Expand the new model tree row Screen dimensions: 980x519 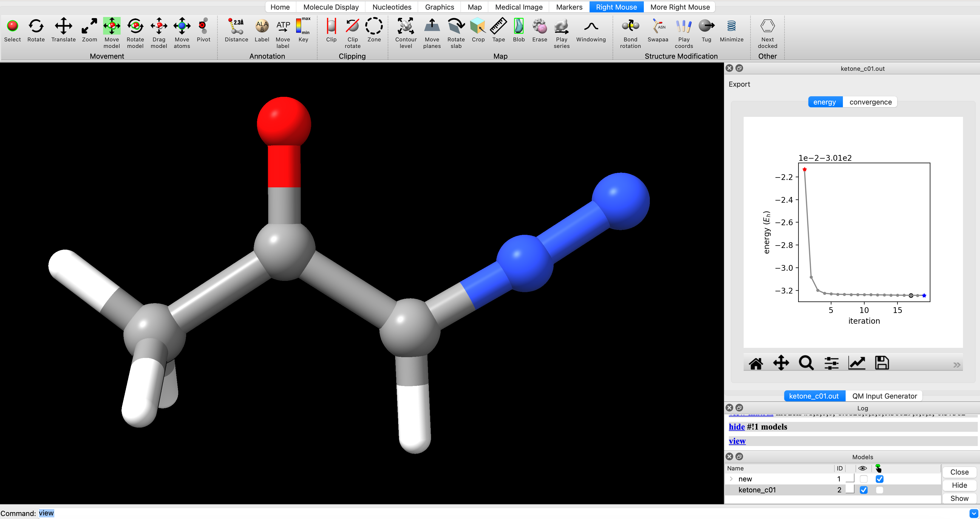tap(731, 479)
